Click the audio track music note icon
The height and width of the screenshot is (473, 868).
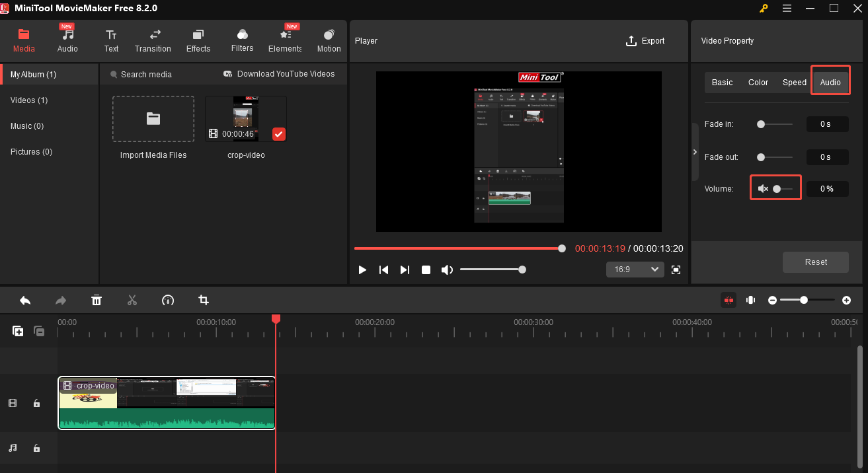pos(13,448)
